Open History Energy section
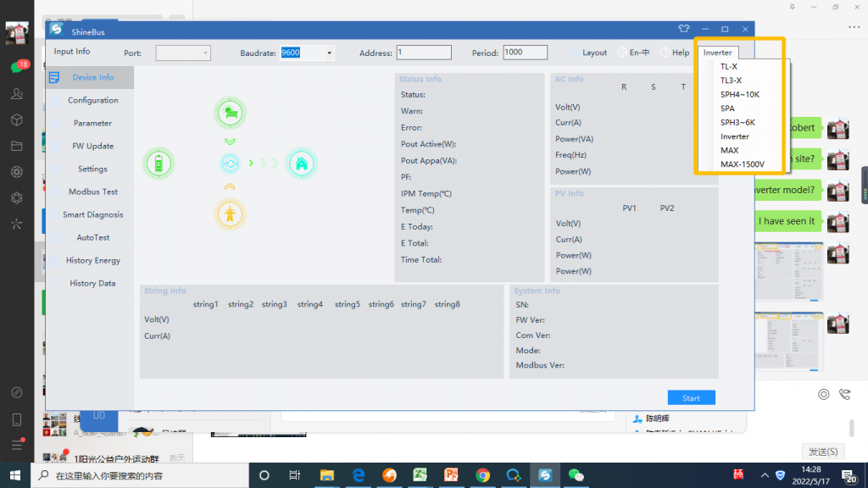Screen dimensions: 868x488 (x=92, y=260)
